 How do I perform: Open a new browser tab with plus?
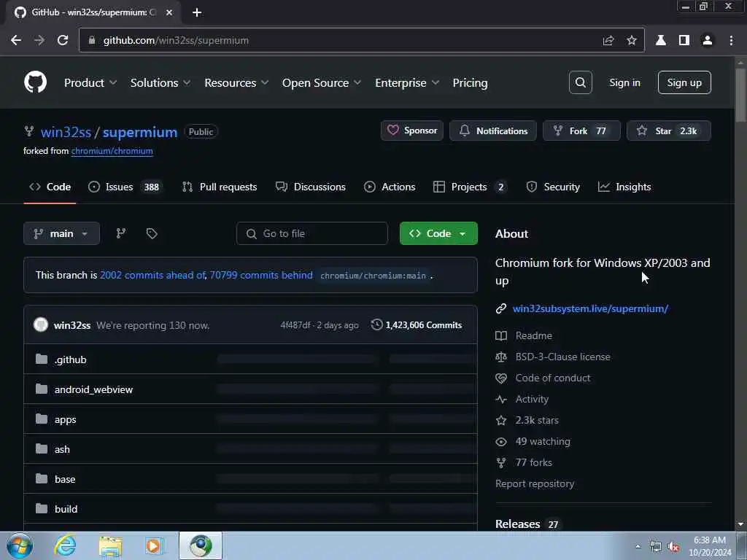pyautogui.click(x=197, y=12)
